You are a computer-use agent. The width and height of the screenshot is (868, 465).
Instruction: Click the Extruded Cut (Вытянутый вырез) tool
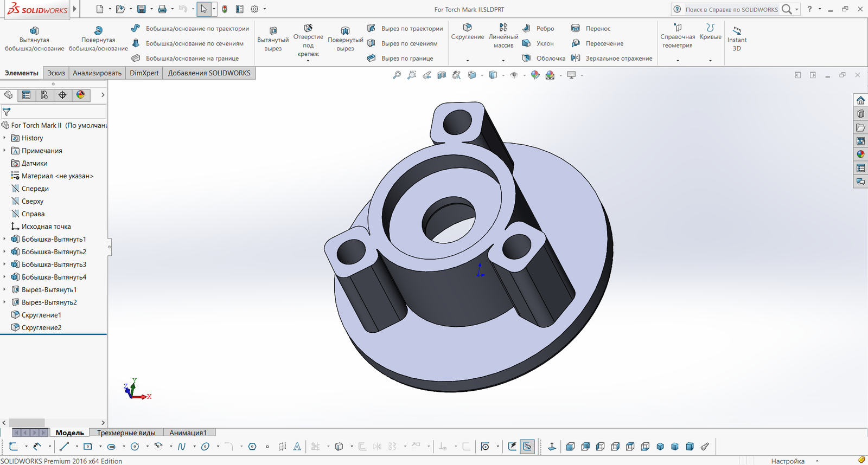coord(273,31)
